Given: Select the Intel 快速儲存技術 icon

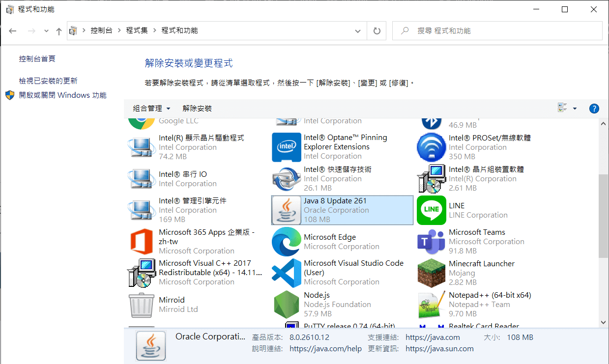Looking at the screenshot, I should 287,179.
